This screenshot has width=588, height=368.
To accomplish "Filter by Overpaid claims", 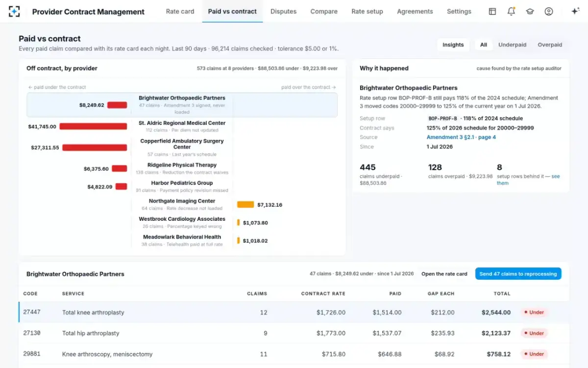I will (x=550, y=45).
